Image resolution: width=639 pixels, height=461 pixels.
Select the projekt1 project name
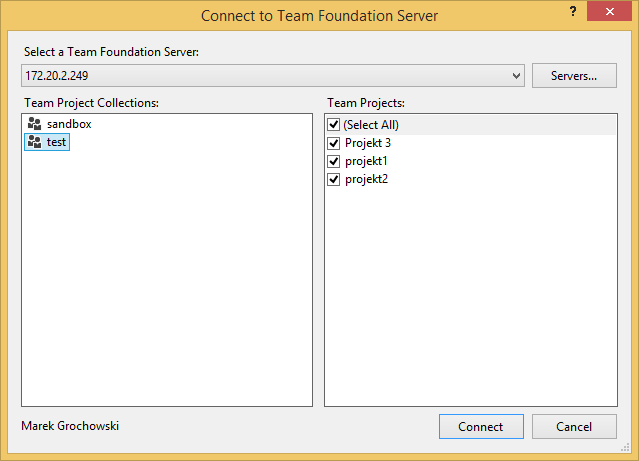point(366,161)
